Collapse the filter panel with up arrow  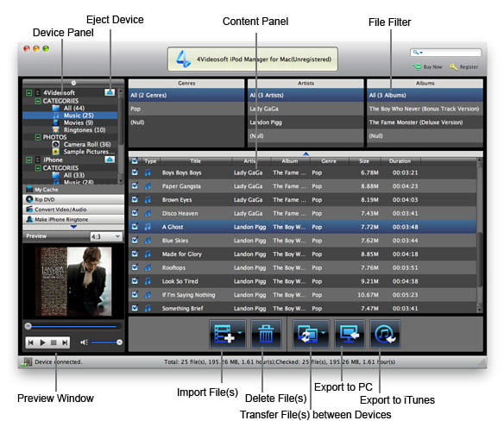[x=306, y=154]
